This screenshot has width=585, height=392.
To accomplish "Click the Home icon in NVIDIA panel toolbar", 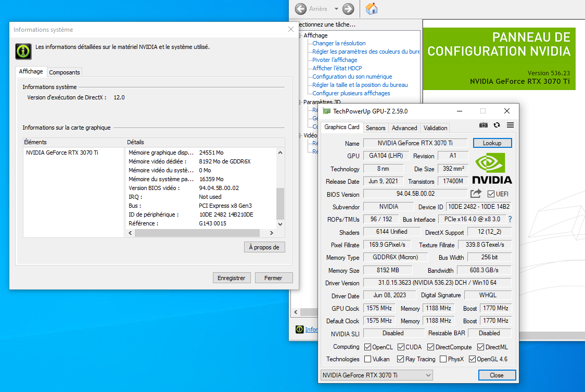I will 372,9.
